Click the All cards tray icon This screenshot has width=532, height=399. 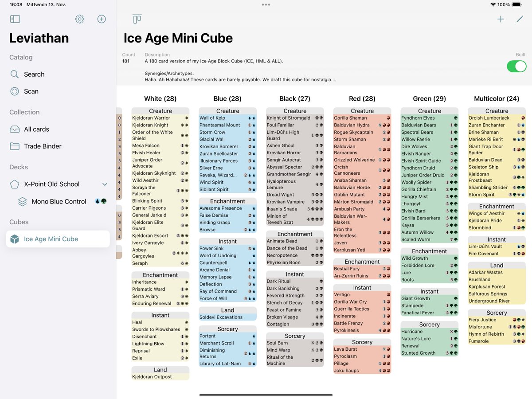[15, 129]
